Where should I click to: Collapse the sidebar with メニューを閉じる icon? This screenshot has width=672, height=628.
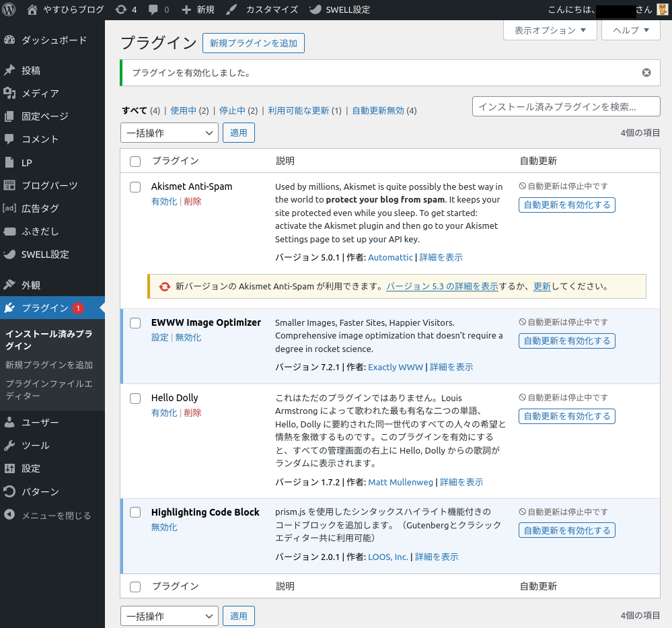(x=9, y=516)
